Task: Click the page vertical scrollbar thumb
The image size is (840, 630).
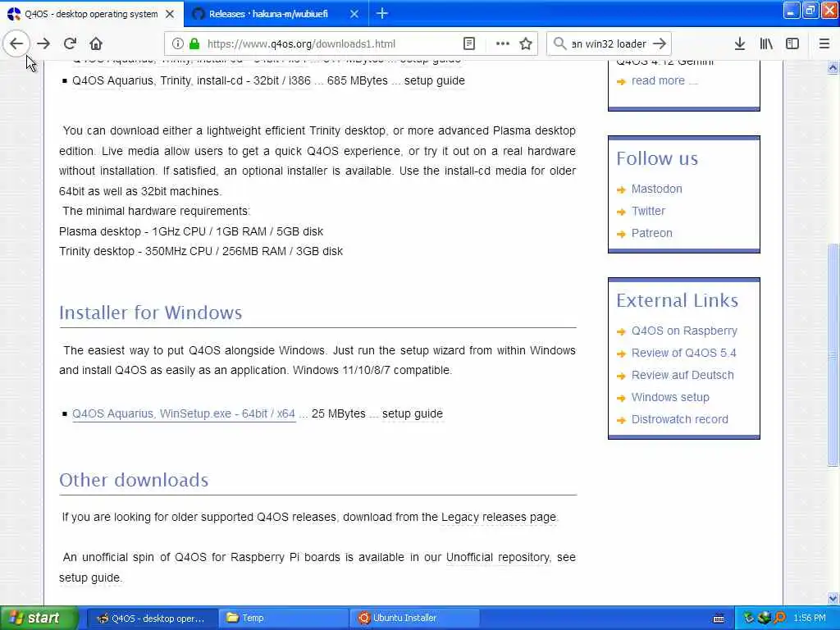Action: point(833,354)
